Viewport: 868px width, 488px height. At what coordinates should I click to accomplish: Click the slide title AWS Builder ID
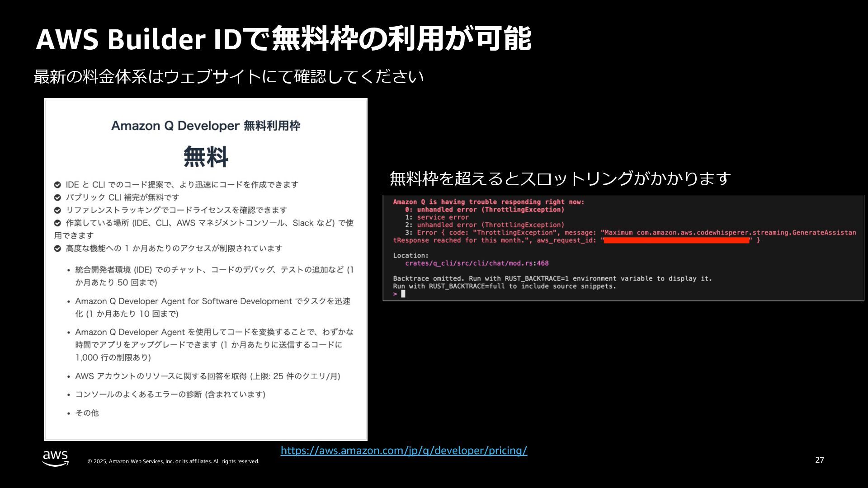coord(283,39)
